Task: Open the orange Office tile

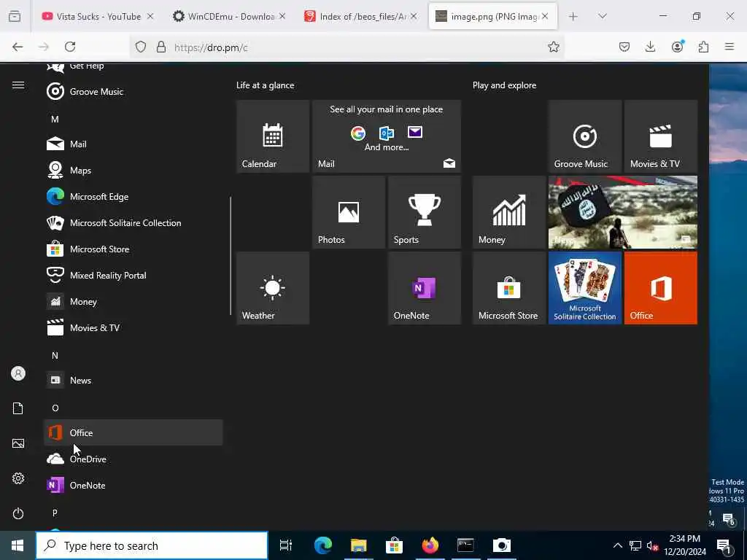Action: (x=661, y=288)
